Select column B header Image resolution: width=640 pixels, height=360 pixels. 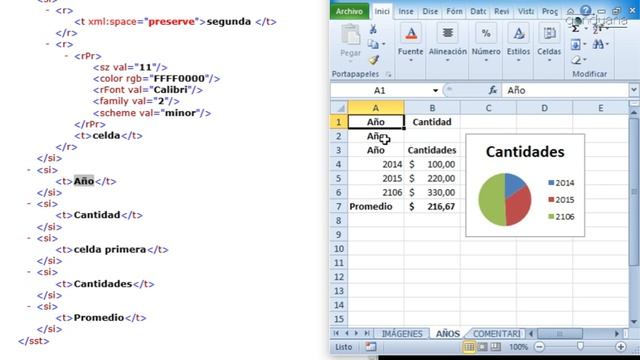coord(432,108)
